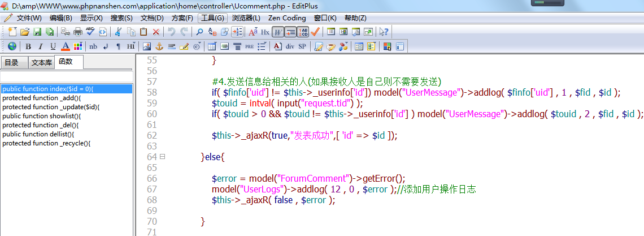Viewport: 644px width, 236px height.
Task: Save the current document
Action: tap(37, 32)
